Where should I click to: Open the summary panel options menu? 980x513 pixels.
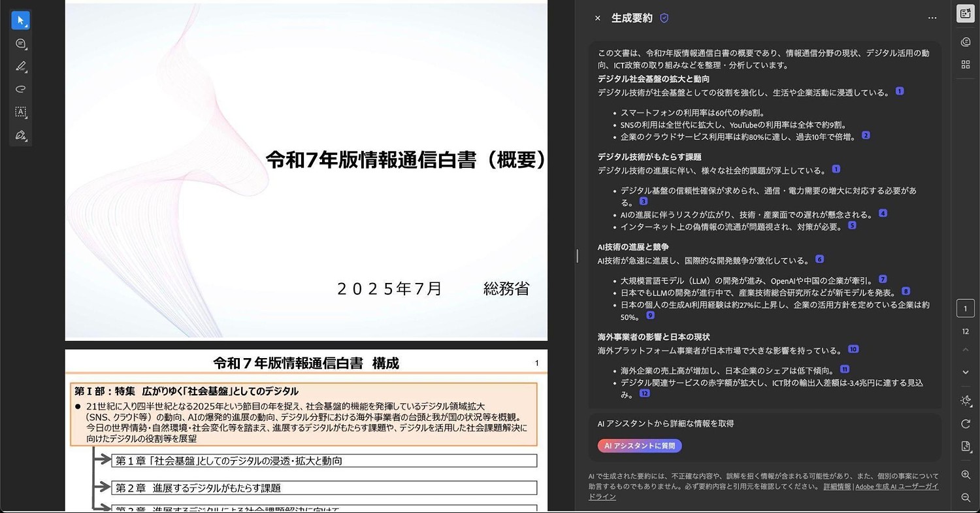tap(932, 18)
